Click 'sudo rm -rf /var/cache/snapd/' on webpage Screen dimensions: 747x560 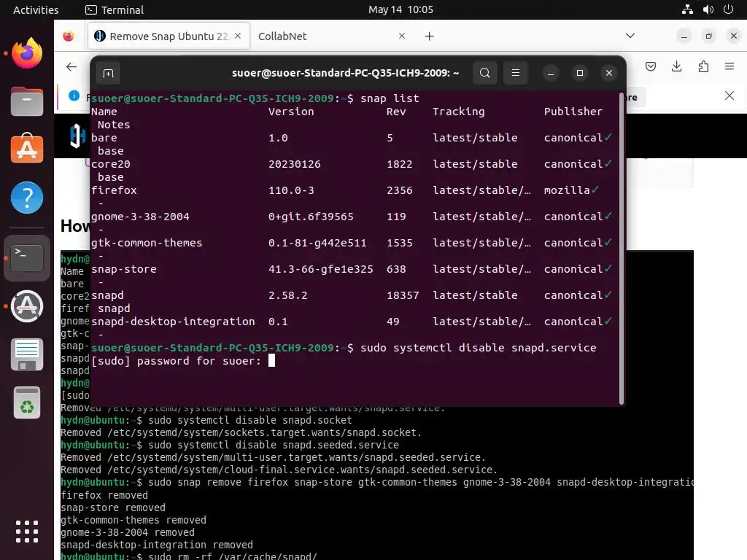click(x=233, y=556)
